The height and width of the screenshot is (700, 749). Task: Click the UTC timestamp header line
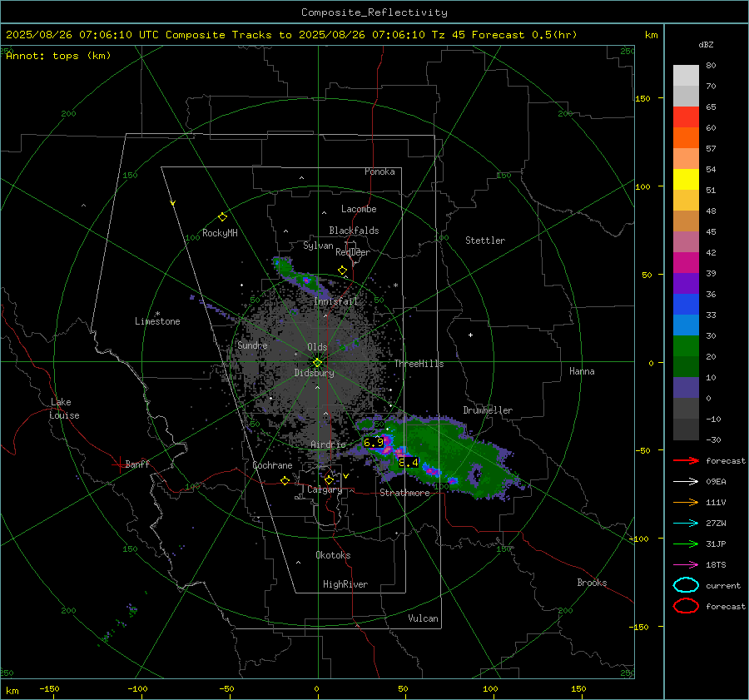[x=291, y=35]
